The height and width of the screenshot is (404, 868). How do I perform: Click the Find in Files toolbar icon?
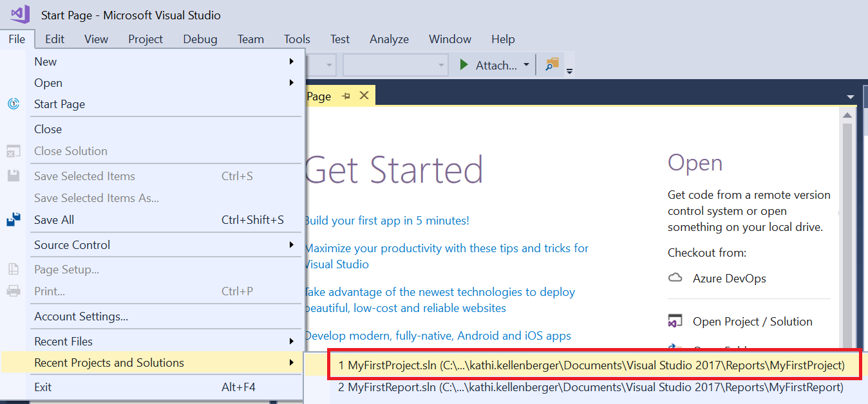pos(551,65)
